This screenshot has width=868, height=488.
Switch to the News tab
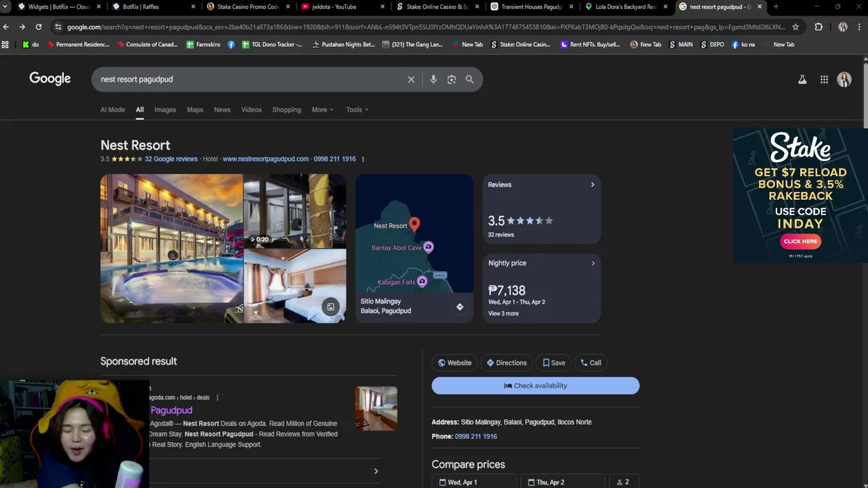click(x=222, y=110)
